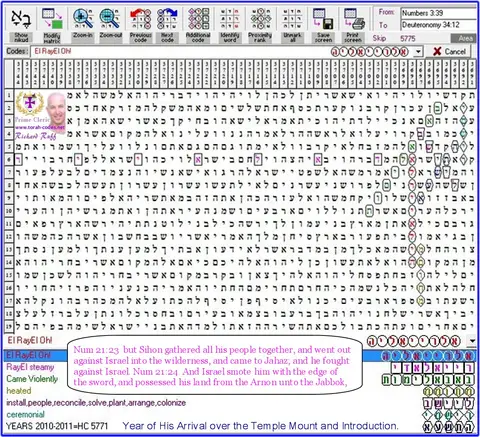Screen dimensions: 480x437
Task: Click the Save screen icon
Action: (323, 19)
